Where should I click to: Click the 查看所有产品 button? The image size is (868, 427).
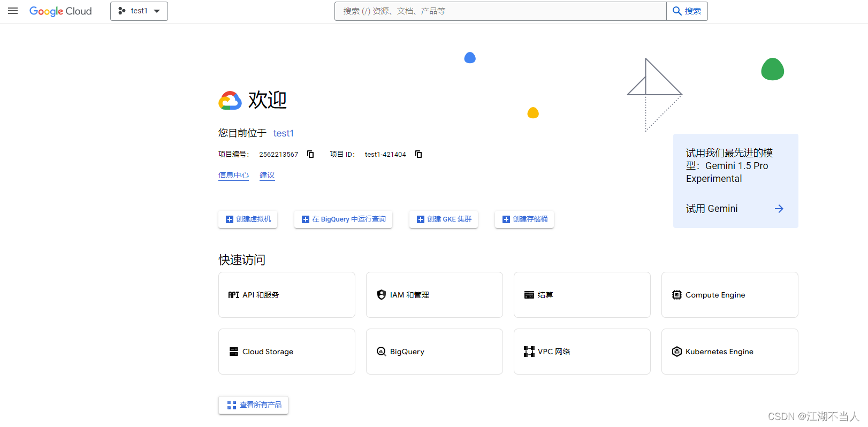(253, 405)
